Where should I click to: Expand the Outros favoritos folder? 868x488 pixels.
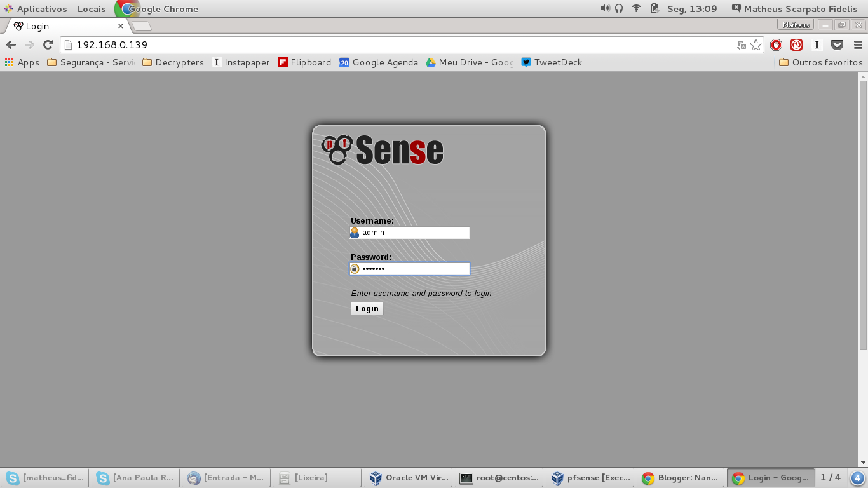point(820,62)
